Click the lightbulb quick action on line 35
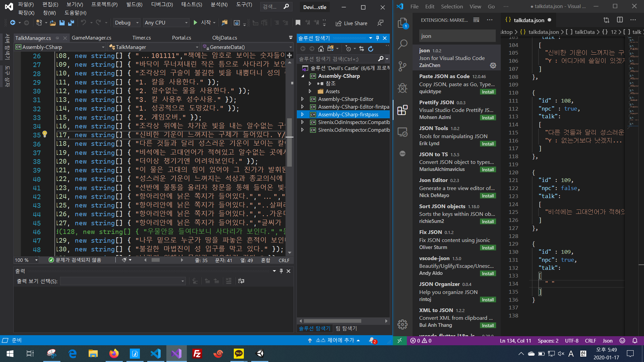 45,134
